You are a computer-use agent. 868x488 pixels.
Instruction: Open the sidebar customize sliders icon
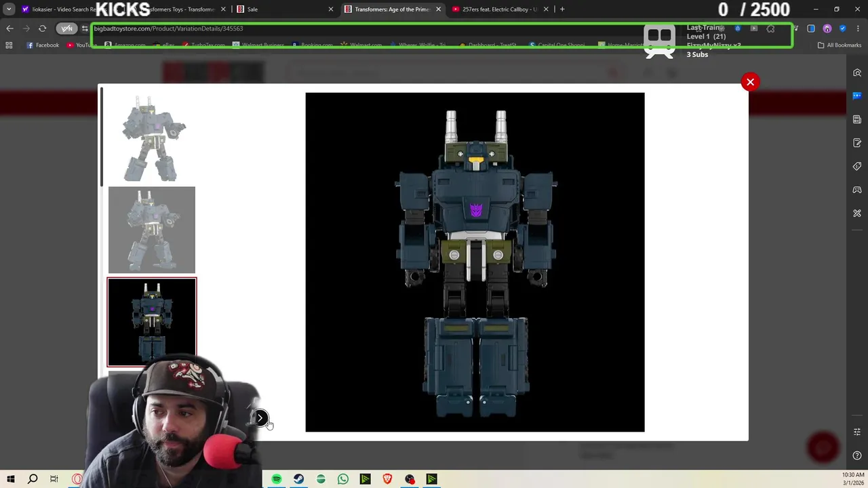857,432
